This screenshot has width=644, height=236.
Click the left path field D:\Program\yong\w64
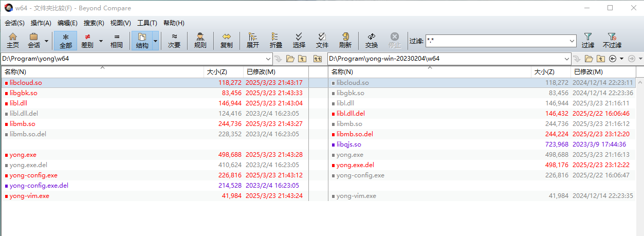(x=133, y=59)
